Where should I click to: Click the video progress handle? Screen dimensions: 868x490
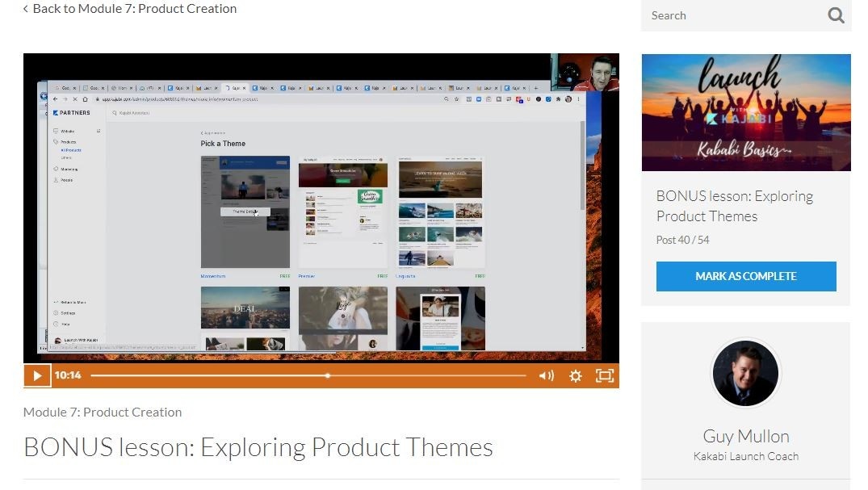pos(328,375)
